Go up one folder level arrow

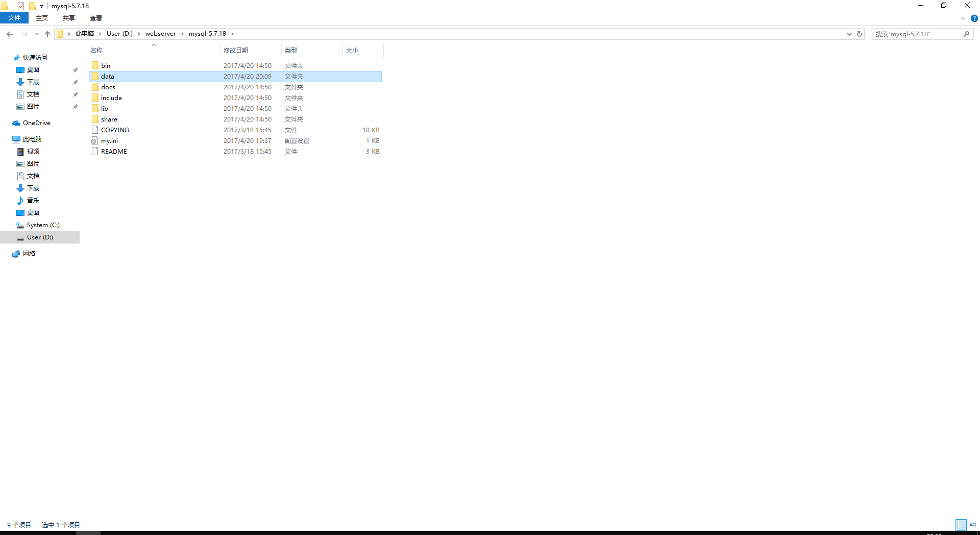click(x=47, y=34)
